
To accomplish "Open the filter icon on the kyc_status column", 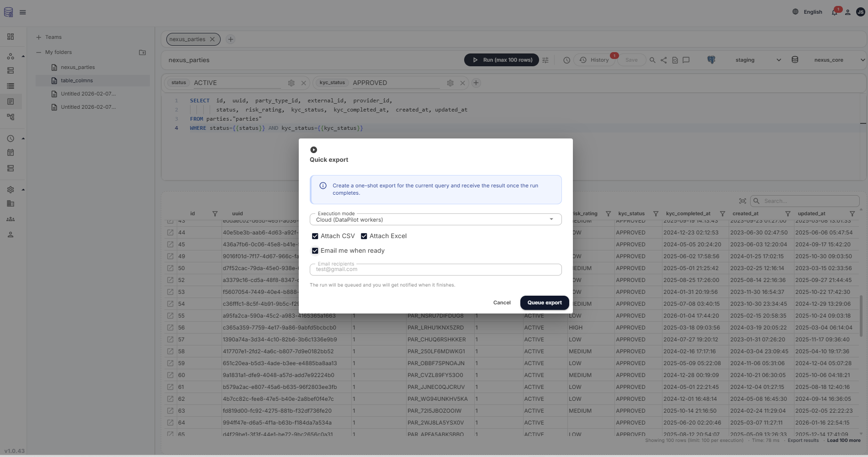I will tap(656, 213).
